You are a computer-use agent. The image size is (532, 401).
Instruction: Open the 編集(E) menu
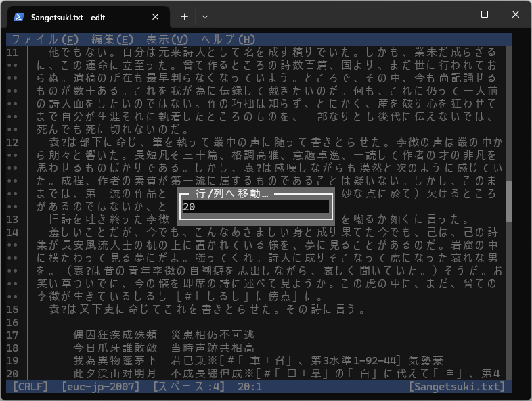tap(112, 40)
